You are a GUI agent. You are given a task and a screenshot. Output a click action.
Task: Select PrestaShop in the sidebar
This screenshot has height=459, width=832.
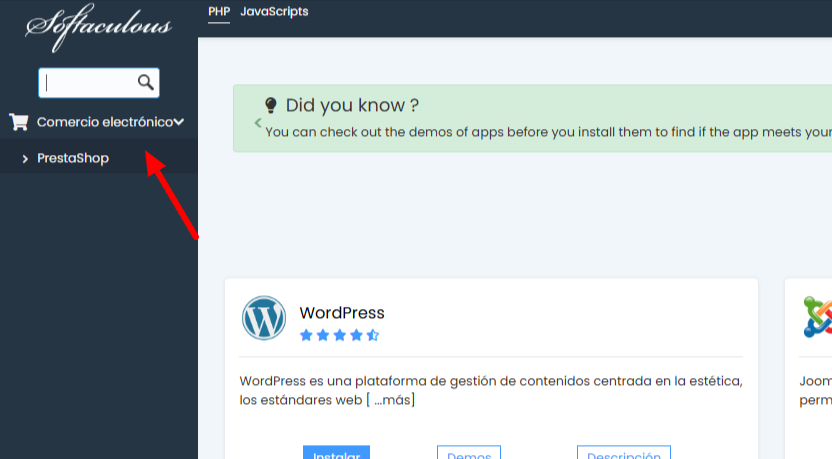point(73,158)
